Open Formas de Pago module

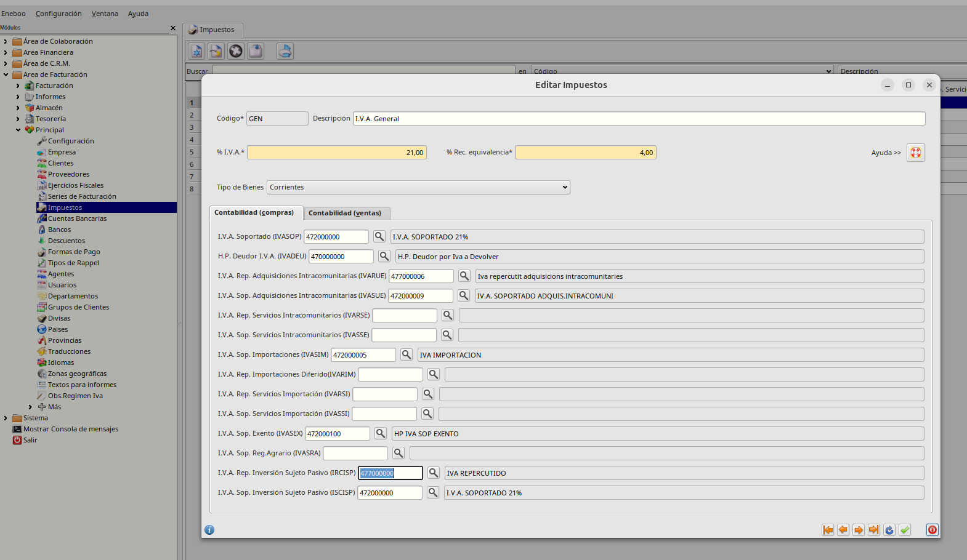[74, 252]
